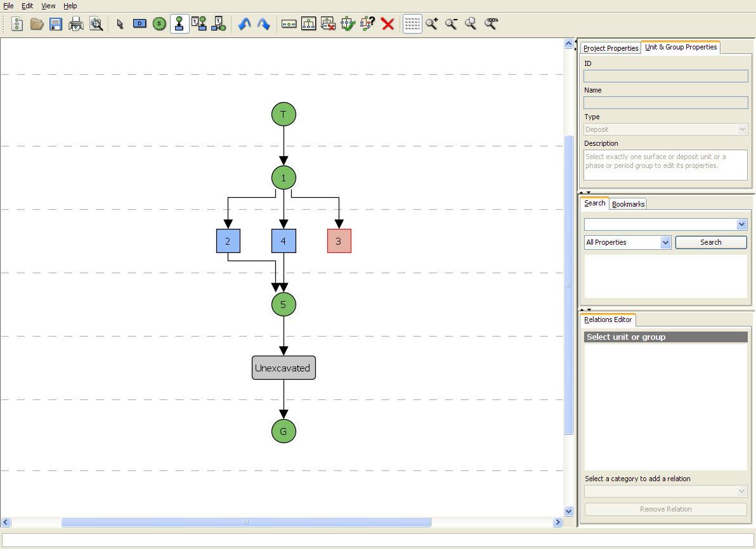Open the All Properties dropdown
This screenshot has width=756, height=549.
pos(665,242)
